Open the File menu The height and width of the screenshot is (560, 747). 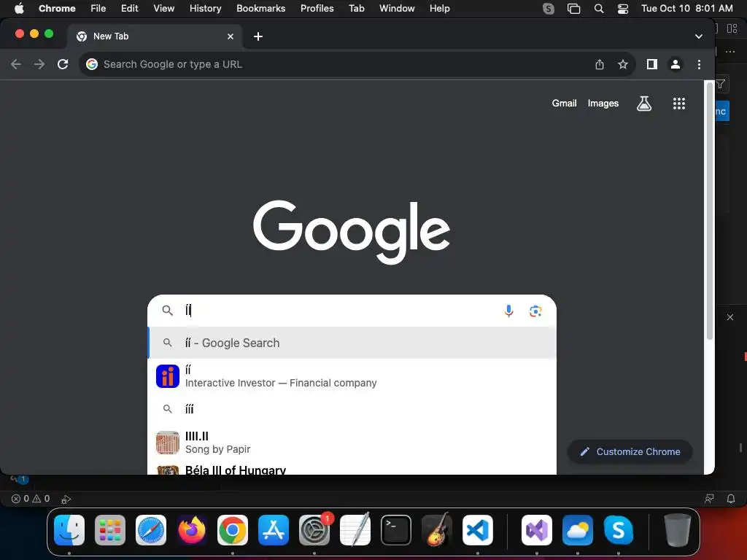click(x=98, y=9)
